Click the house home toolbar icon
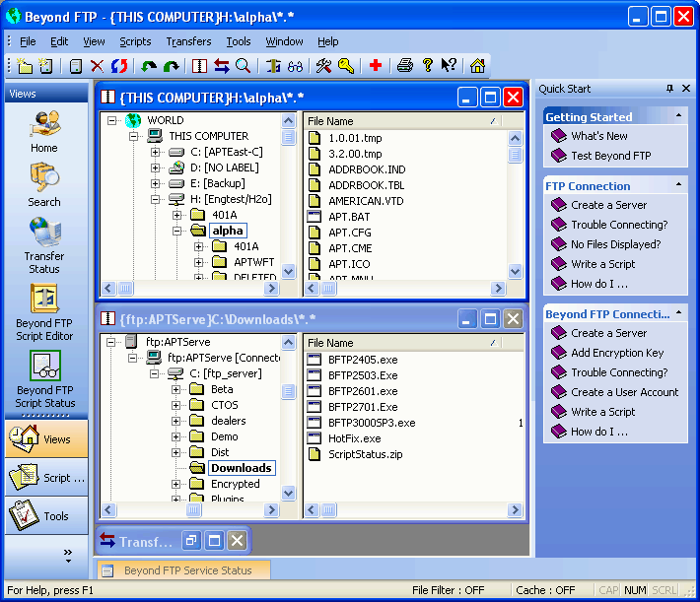The image size is (700, 602). (477, 66)
